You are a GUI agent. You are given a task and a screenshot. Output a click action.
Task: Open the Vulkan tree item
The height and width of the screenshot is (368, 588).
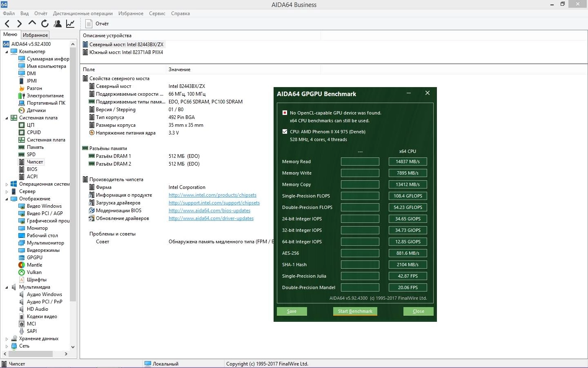coord(34,272)
